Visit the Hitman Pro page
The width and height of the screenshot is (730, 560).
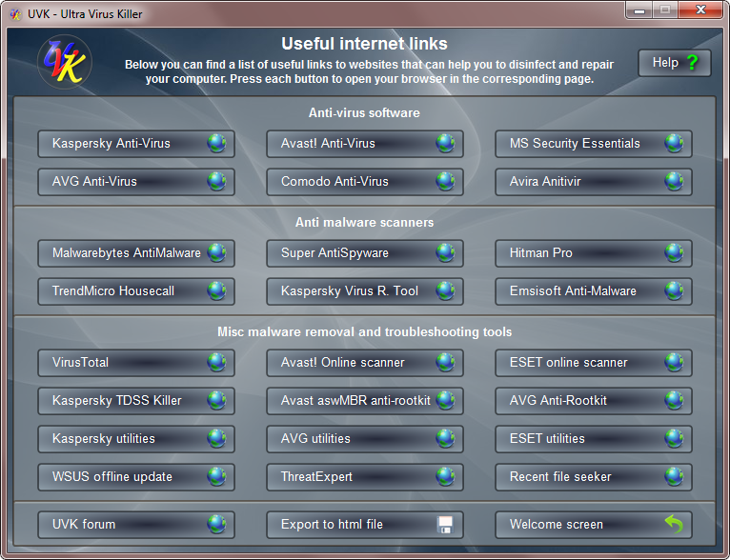coord(593,253)
